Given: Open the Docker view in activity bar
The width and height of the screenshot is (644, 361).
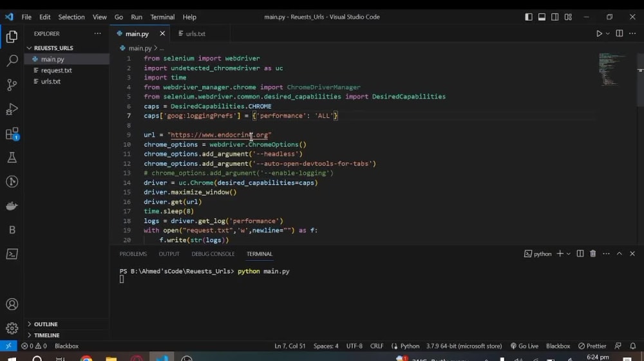Looking at the screenshot, I should (x=12, y=205).
